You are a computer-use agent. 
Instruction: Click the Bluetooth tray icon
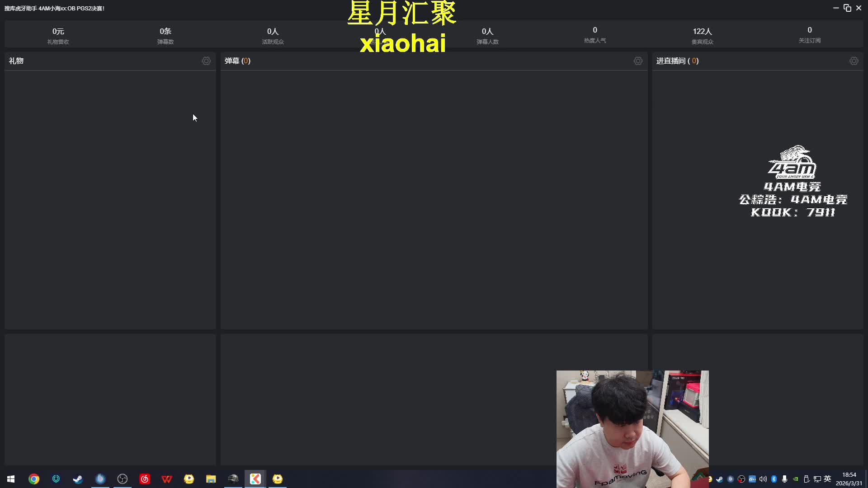[774, 479]
